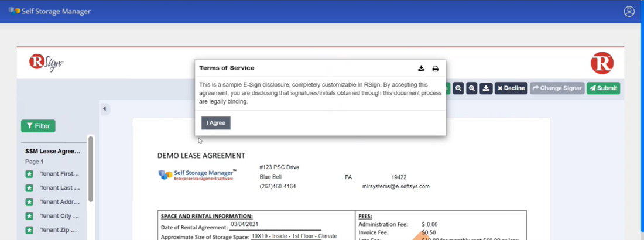Click the zoom in magnifier icon
The image size is (644, 240).
(472, 88)
